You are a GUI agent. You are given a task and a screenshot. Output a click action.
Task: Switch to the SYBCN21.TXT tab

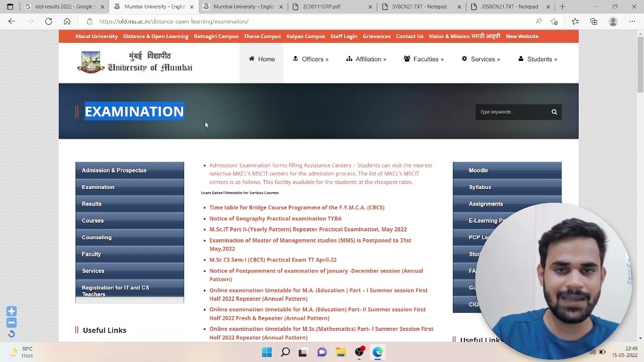point(422,7)
